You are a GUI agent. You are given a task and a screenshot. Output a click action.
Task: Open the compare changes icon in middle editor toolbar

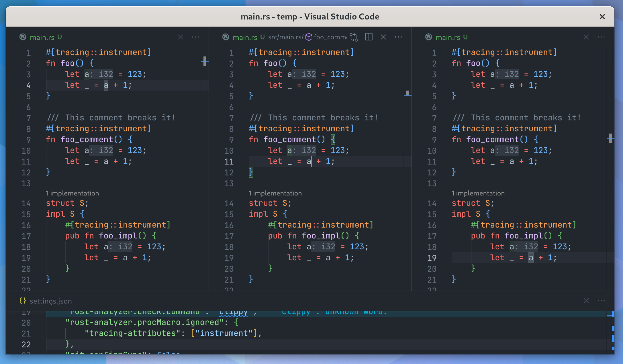pos(354,37)
